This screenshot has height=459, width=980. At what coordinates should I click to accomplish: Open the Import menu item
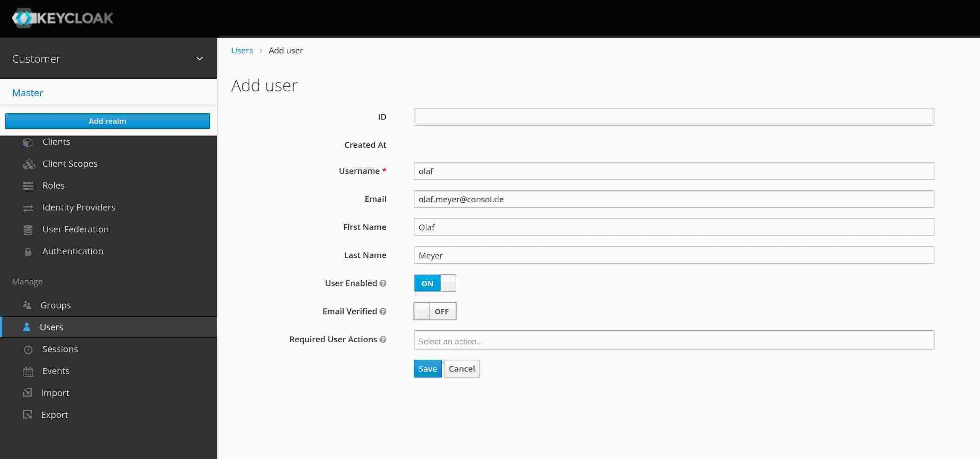coord(55,392)
